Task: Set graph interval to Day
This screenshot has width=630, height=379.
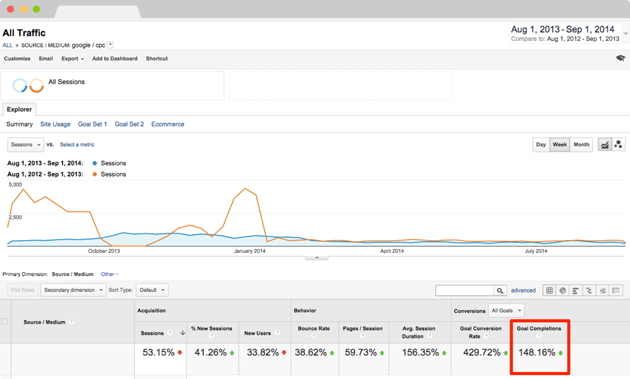Action: [x=541, y=145]
